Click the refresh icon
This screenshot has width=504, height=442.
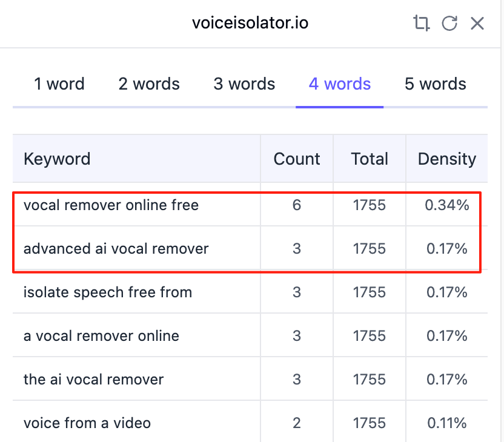click(x=449, y=24)
